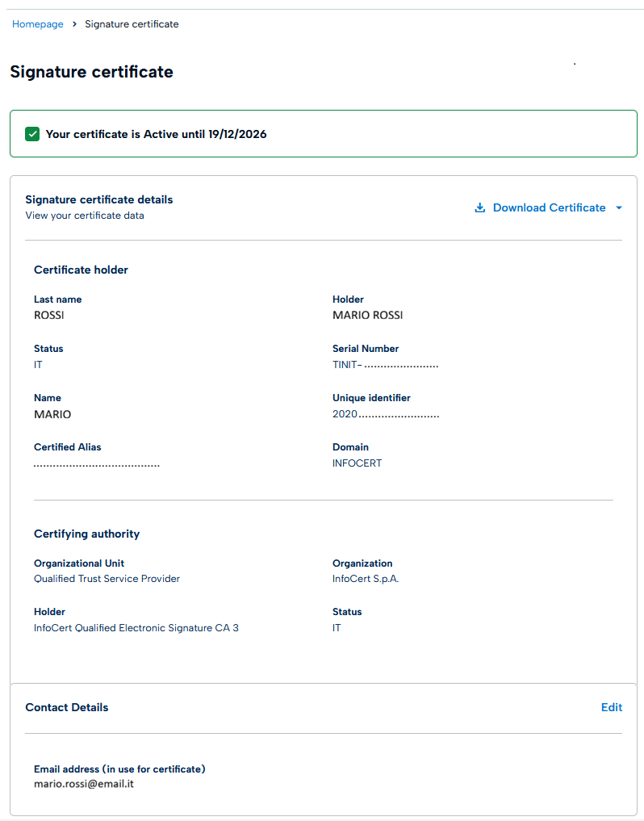Click the Download Certificate link text
The image size is (644, 821).
[549, 207]
